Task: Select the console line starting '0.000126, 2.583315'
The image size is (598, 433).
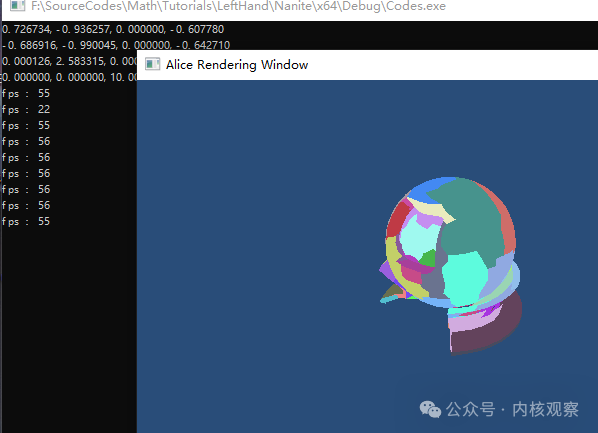Action: click(x=69, y=61)
